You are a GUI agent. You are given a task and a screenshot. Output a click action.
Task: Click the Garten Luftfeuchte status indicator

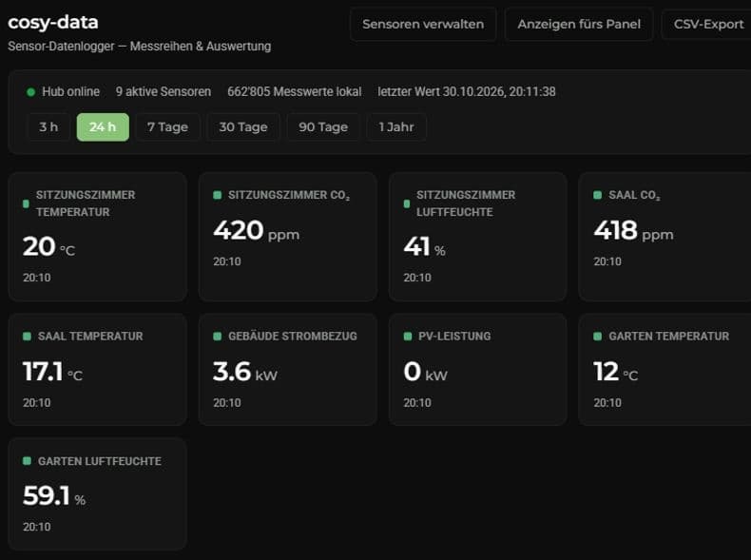(27, 461)
